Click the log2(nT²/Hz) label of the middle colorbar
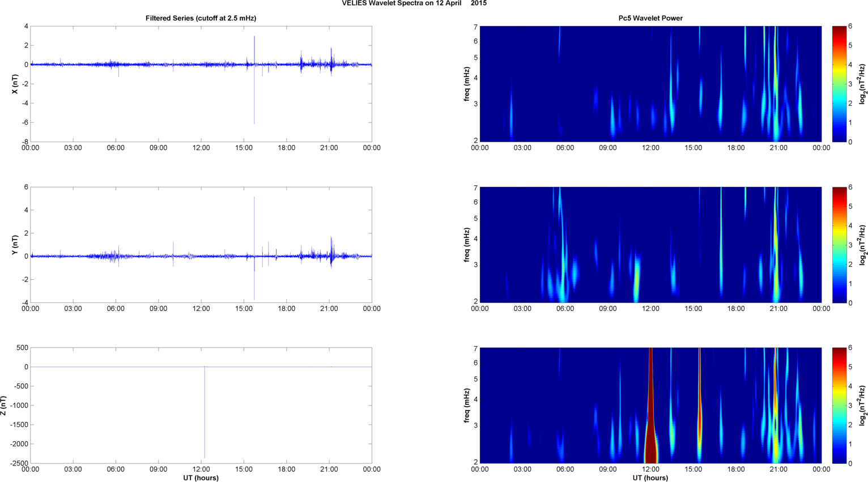The height and width of the screenshot is (482, 868). click(x=862, y=245)
